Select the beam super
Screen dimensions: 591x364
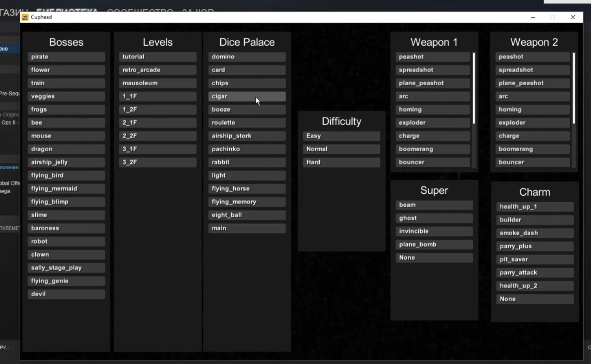[434, 205]
